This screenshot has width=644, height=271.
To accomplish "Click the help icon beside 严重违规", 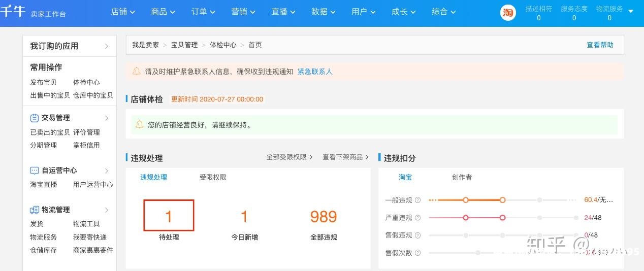I will [417, 218].
